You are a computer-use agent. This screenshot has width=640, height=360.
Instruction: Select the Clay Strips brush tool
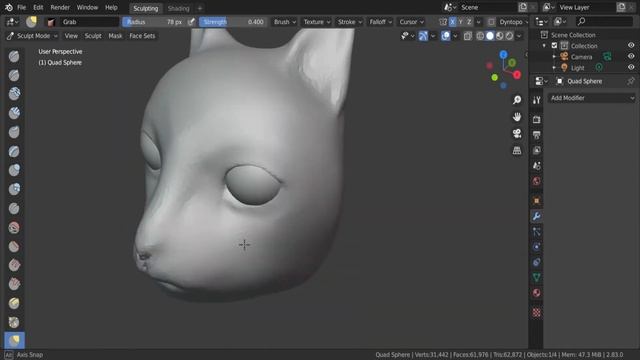(x=14, y=113)
